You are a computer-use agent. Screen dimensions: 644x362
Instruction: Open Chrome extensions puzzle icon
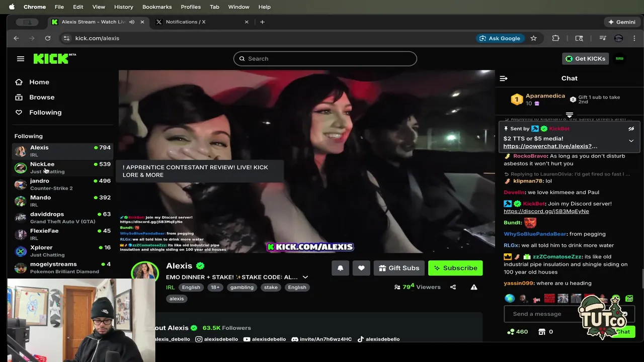click(555, 38)
